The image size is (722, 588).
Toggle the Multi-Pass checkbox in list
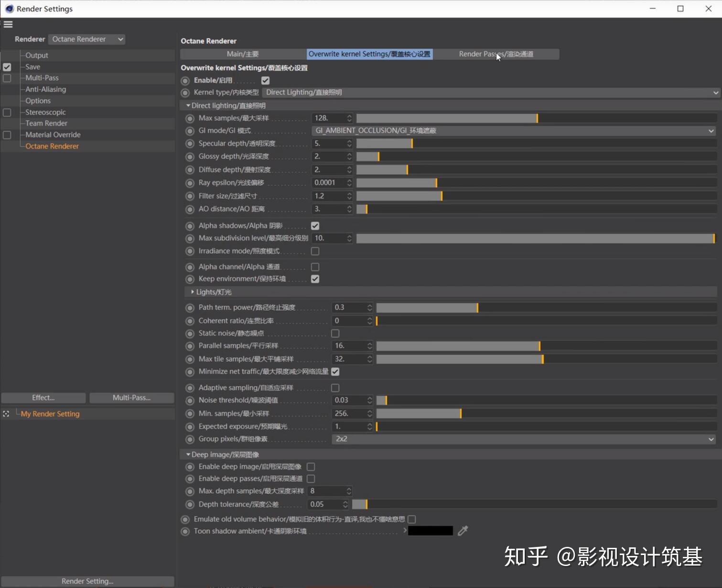(x=7, y=78)
